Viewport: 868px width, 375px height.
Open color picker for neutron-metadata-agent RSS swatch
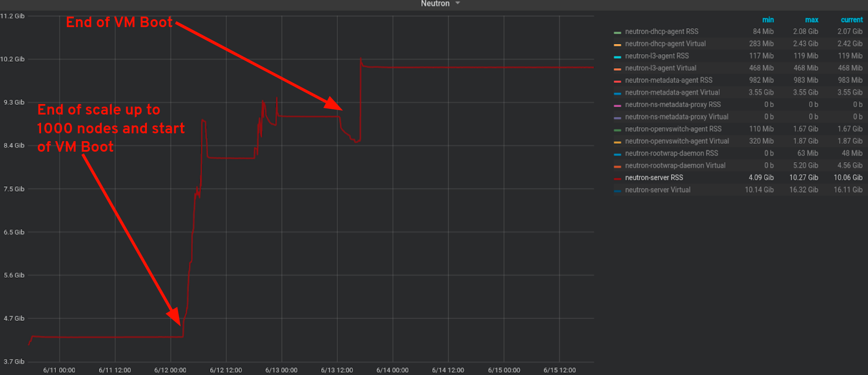click(617, 82)
